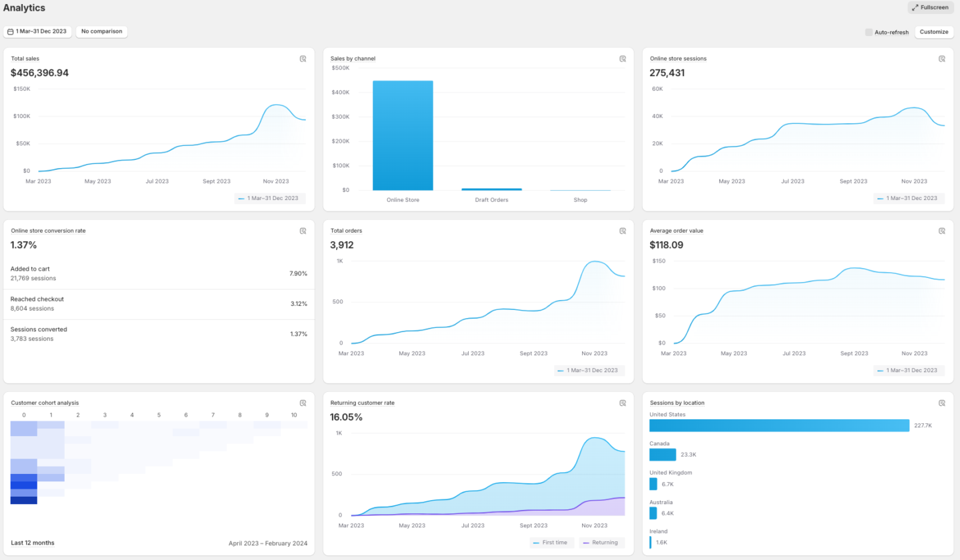Select the Online Store bar in channel chart
The width and height of the screenshot is (960, 560).
click(403, 135)
